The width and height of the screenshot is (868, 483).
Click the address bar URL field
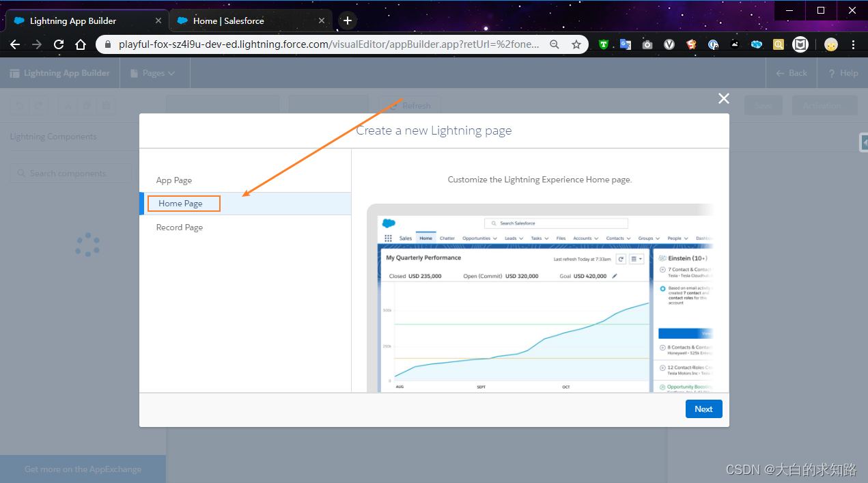[328, 44]
